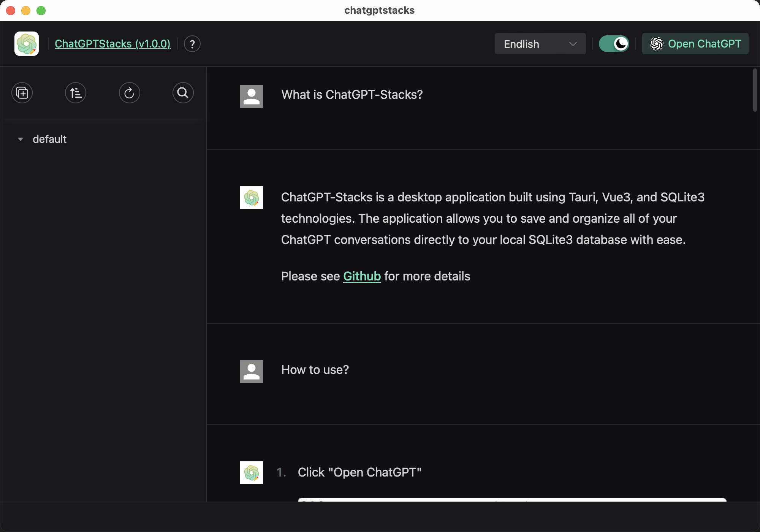This screenshot has height=532, width=760.
Task: Click the screenshot thumbnail under step 1
Action: [512, 499]
